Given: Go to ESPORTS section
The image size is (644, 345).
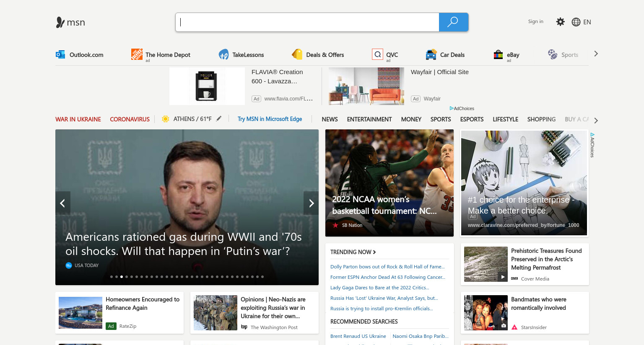Looking at the screenshot, I should pos(472,119).
